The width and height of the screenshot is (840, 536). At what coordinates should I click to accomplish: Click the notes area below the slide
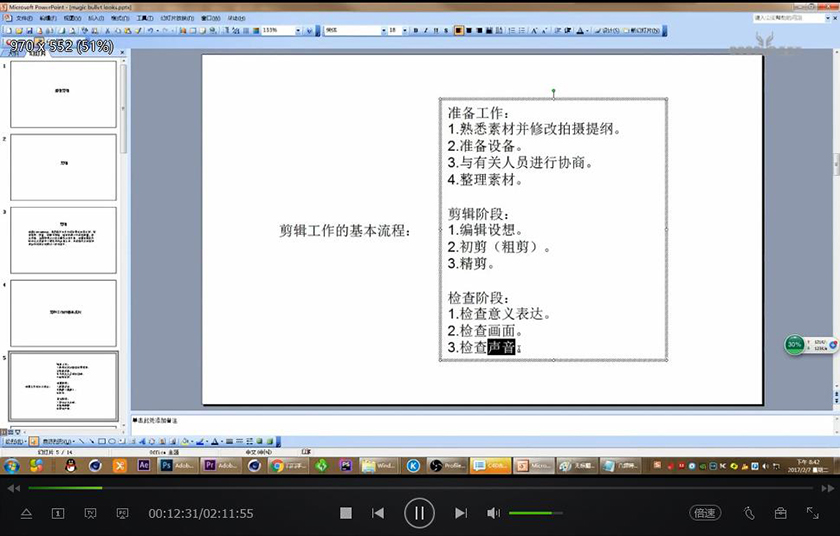pyautogui.click(x=482, y=424)
